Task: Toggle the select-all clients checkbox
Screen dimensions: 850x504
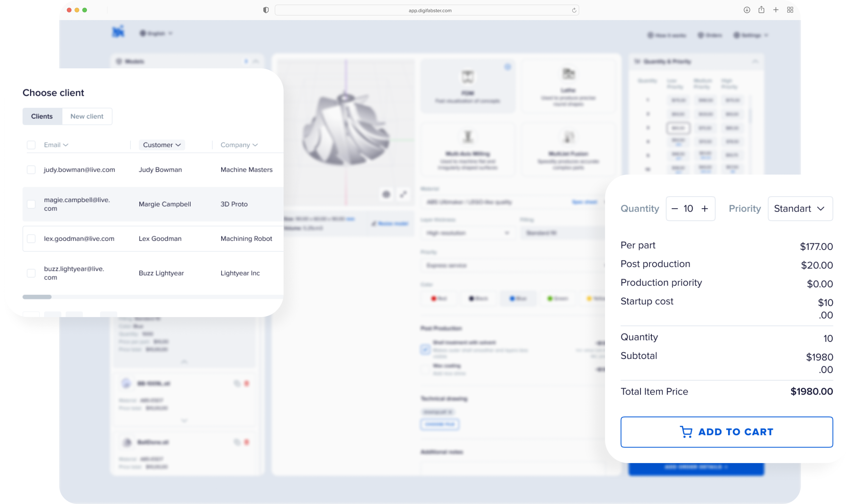Action: tap(31, 145)
